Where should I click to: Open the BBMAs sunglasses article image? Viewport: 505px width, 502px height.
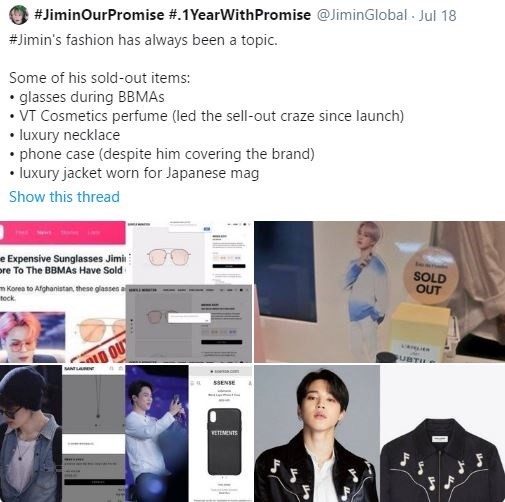coord(63,292)
